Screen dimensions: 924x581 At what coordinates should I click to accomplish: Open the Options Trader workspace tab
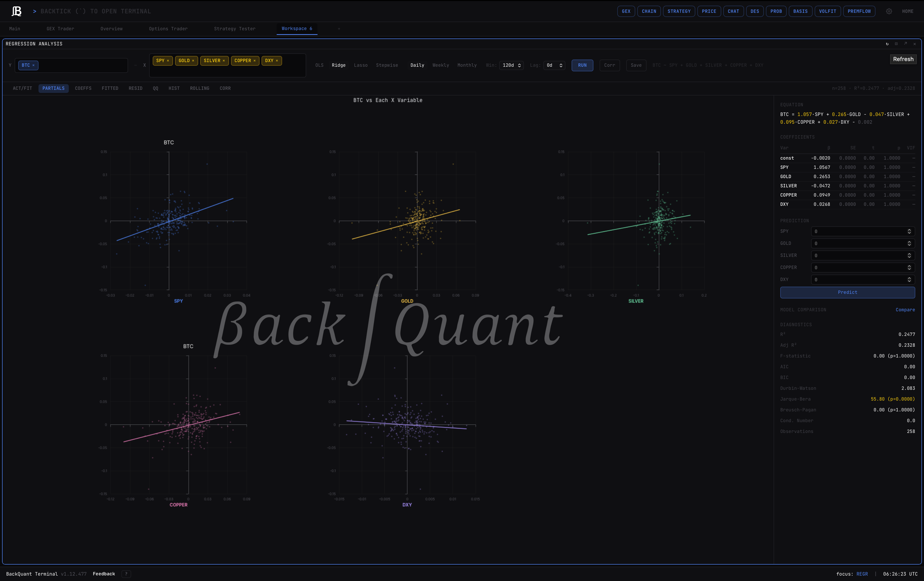tap(168, 29)
